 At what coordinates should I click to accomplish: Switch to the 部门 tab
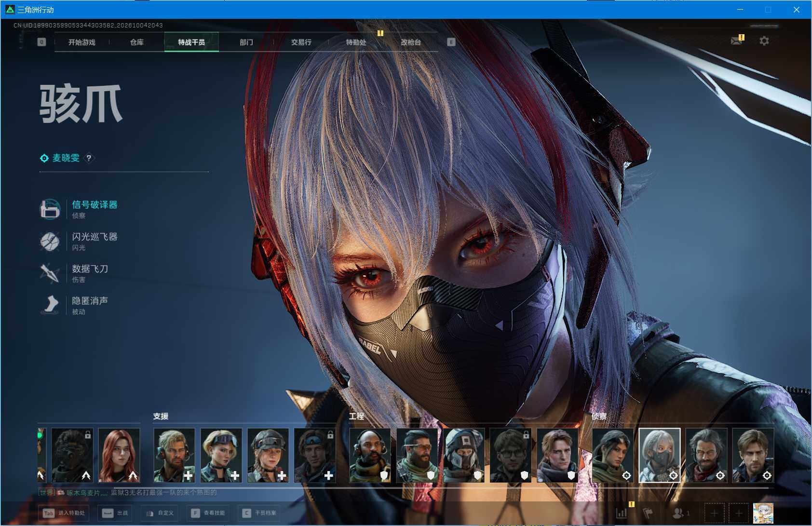[246, 42]
